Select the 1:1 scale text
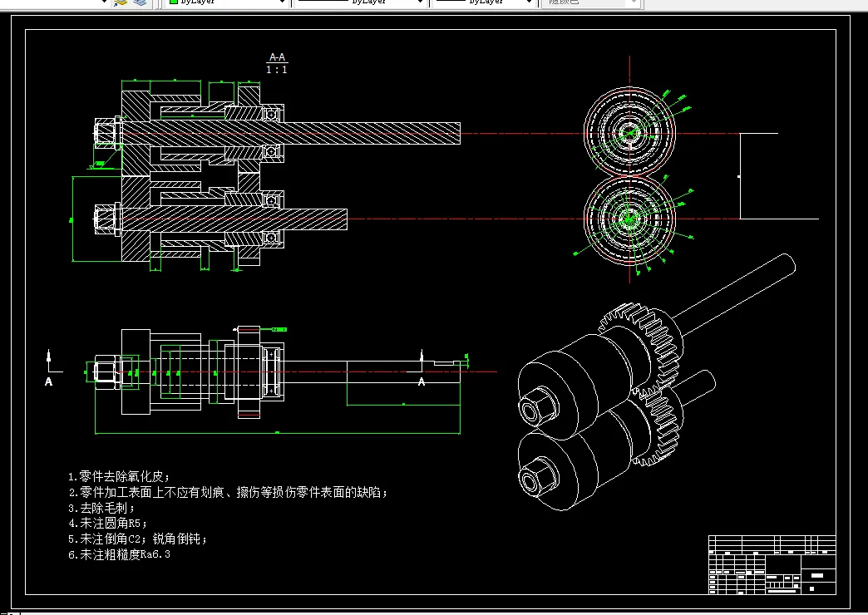Image resolution: width=868 pixels, height=615 pixels. click(x=277, y=70)
